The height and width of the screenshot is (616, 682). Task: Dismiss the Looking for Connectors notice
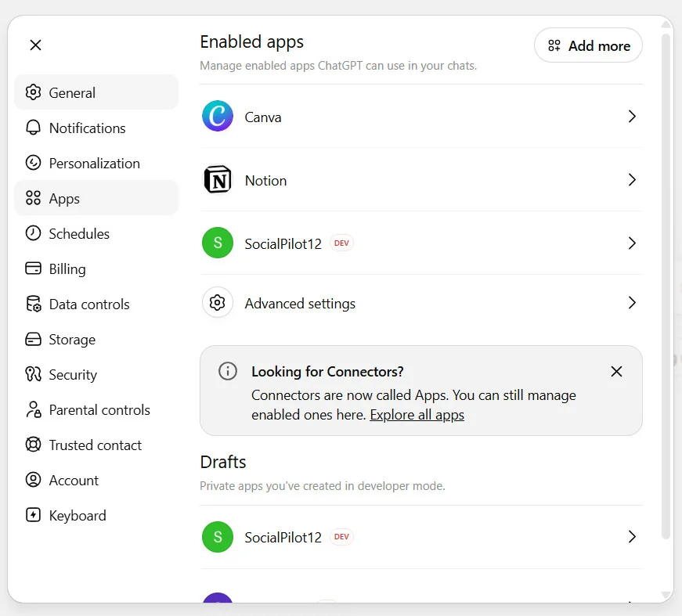(x=616, y=371)
